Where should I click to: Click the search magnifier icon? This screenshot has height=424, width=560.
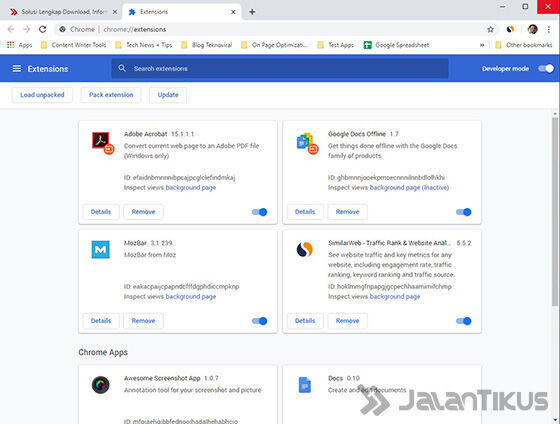coord(122,68)
